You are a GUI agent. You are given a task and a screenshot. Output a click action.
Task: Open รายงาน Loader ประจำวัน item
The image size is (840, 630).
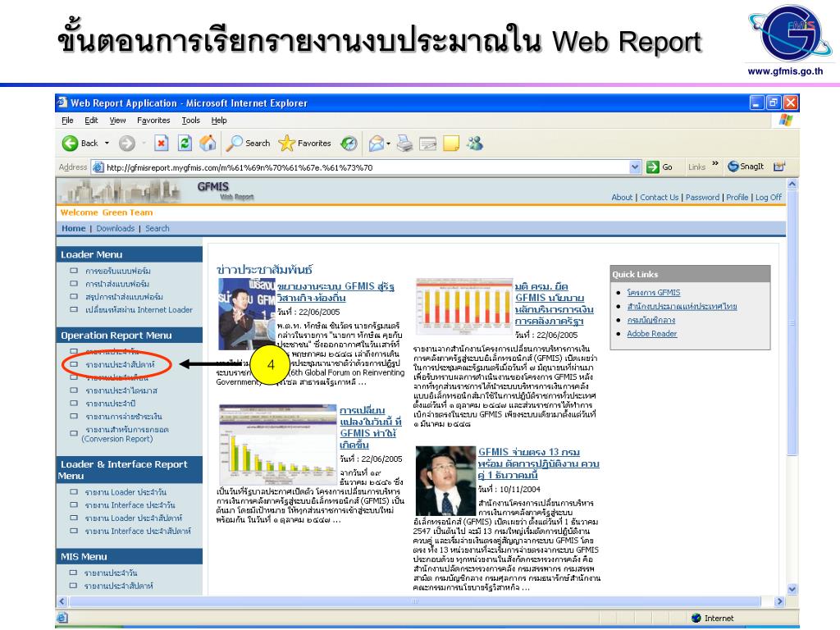click(126, 492)
